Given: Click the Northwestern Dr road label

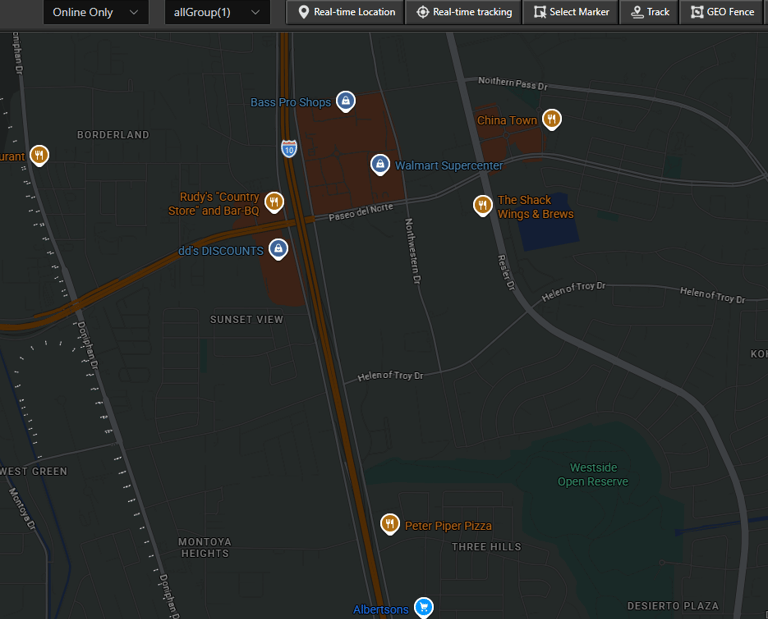Looking at the screenshot, I should click(x=413, y=251).
